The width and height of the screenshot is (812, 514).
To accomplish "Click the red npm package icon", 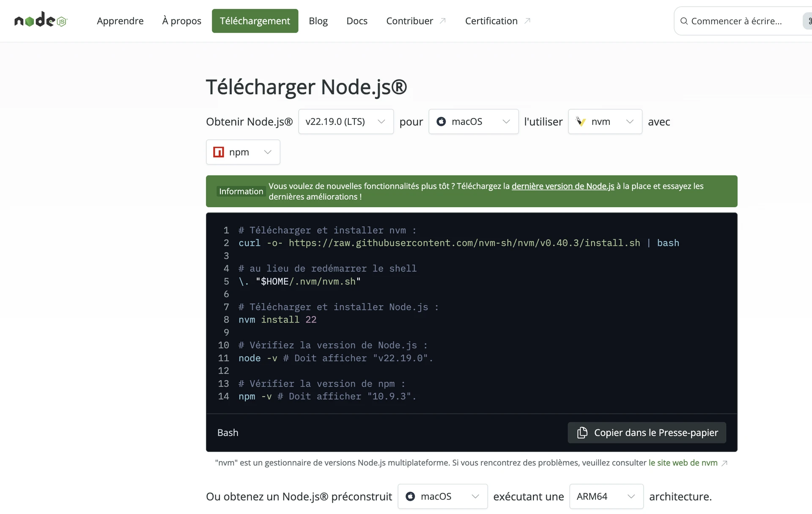I will [x=218, y=152].
